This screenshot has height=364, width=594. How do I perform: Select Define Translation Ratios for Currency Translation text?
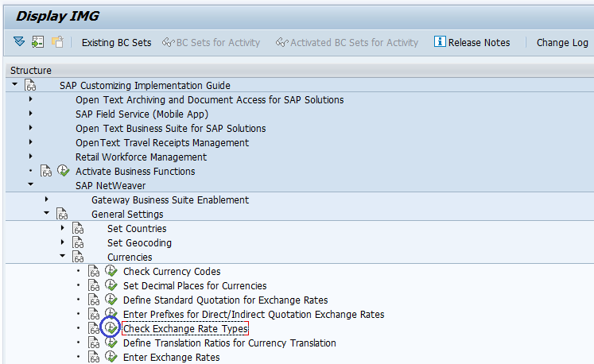point(230,343)
